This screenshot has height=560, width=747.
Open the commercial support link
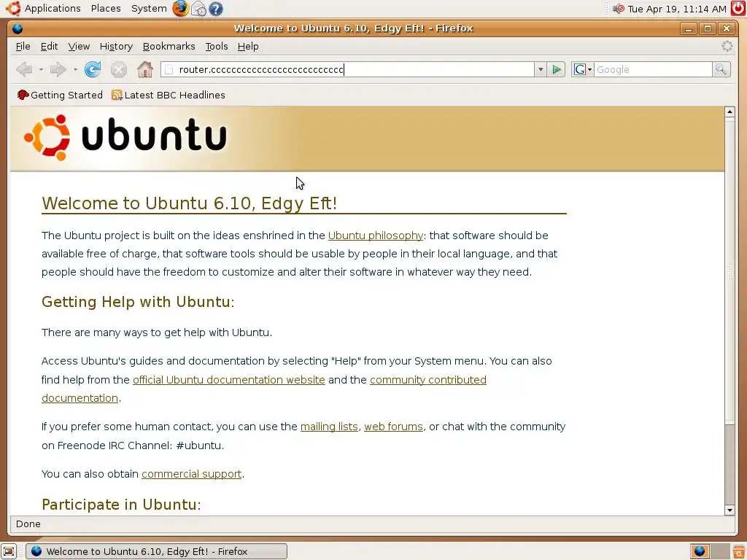(192, 474)
